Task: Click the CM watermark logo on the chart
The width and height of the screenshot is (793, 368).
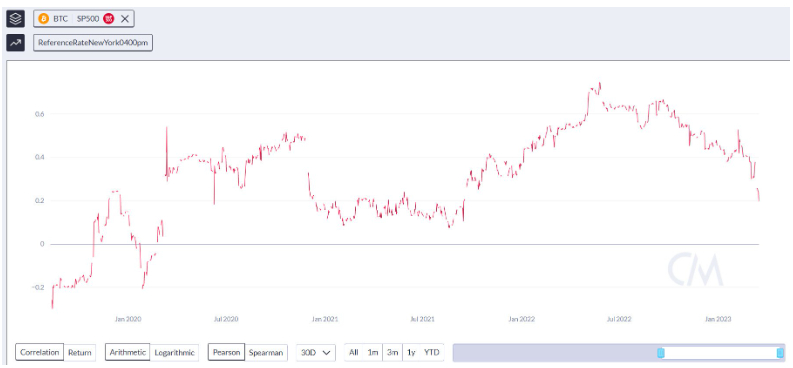Action: click(695, 269)
